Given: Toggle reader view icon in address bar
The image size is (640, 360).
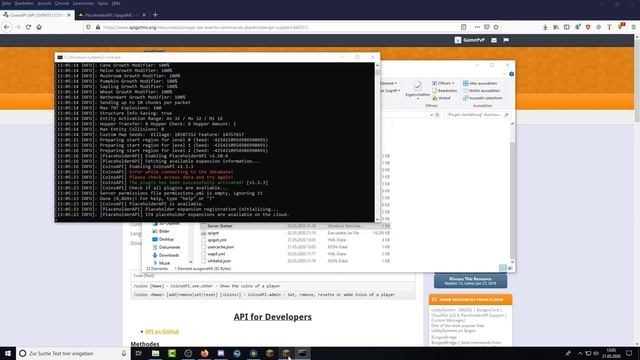Looking at the screenshot, I should pos(464,27).
